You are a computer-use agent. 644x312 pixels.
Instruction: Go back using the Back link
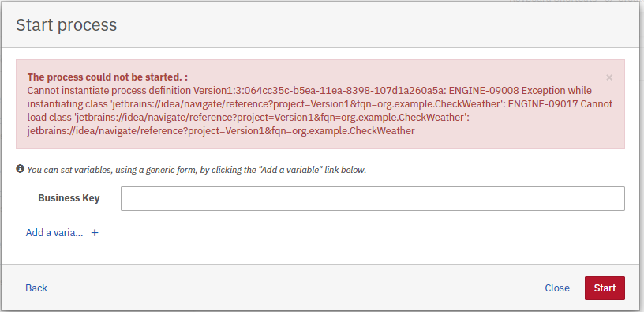click(36, 288)
